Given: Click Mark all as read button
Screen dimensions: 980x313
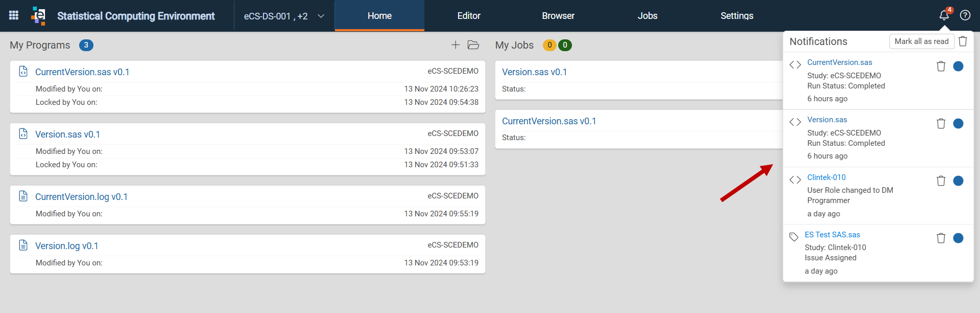Looking at the screenshot, I should pos(921,41).
